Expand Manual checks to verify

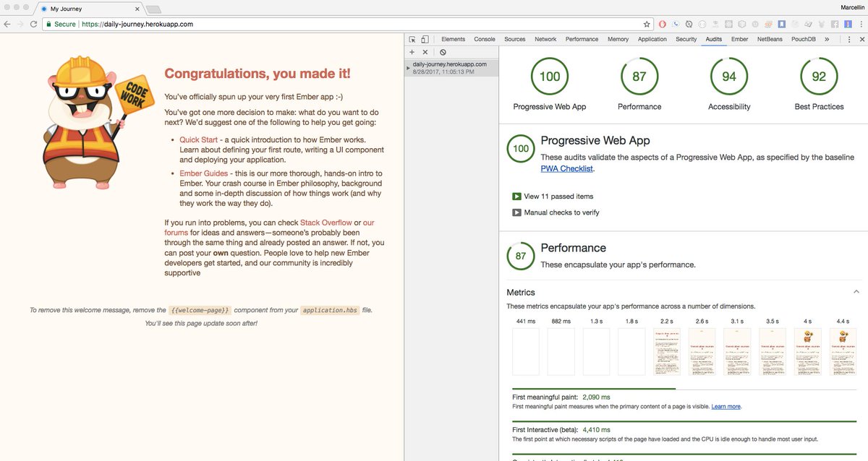(x=556, y=212)
